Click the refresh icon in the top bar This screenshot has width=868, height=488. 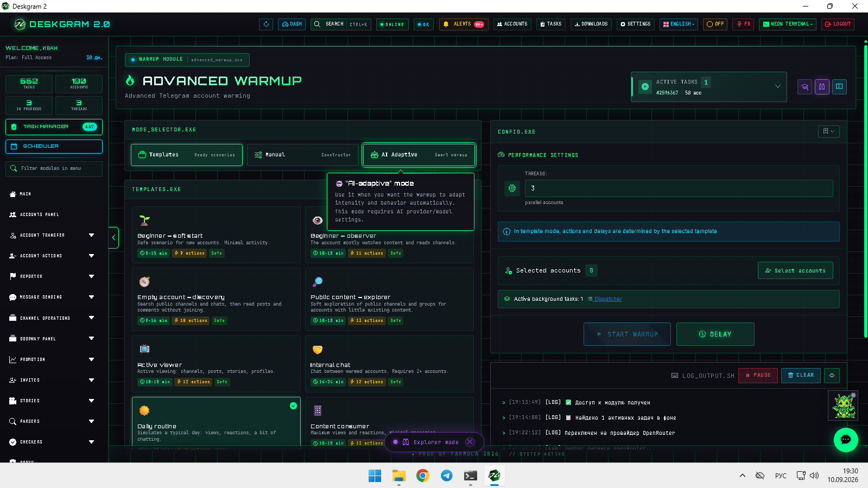(x=266, y=24)
